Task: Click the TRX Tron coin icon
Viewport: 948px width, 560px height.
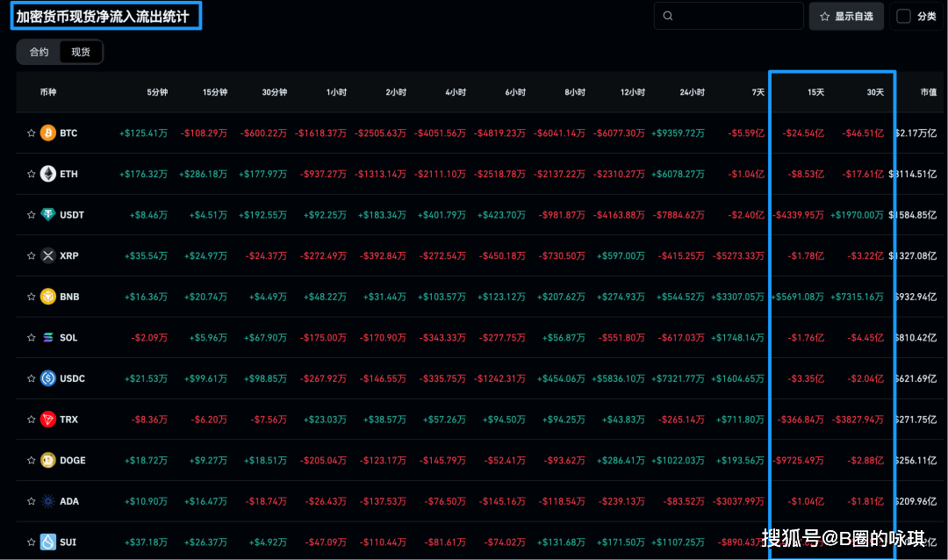Action: click(47, 420)
